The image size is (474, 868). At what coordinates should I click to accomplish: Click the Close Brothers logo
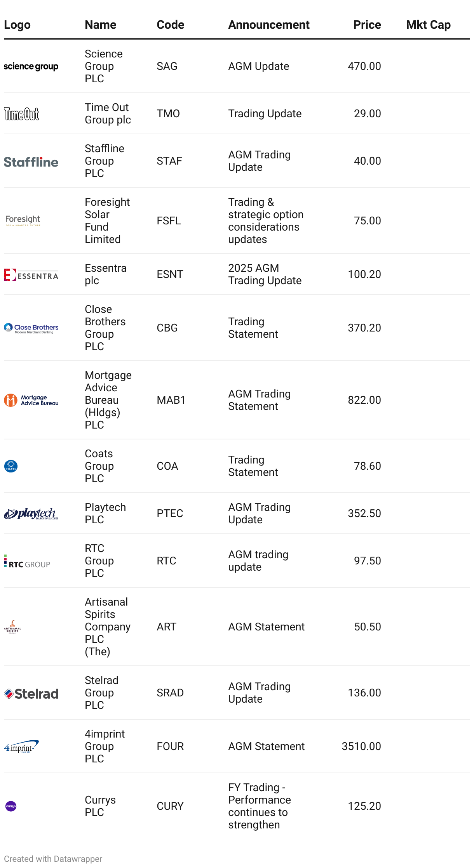pos(31,328)
